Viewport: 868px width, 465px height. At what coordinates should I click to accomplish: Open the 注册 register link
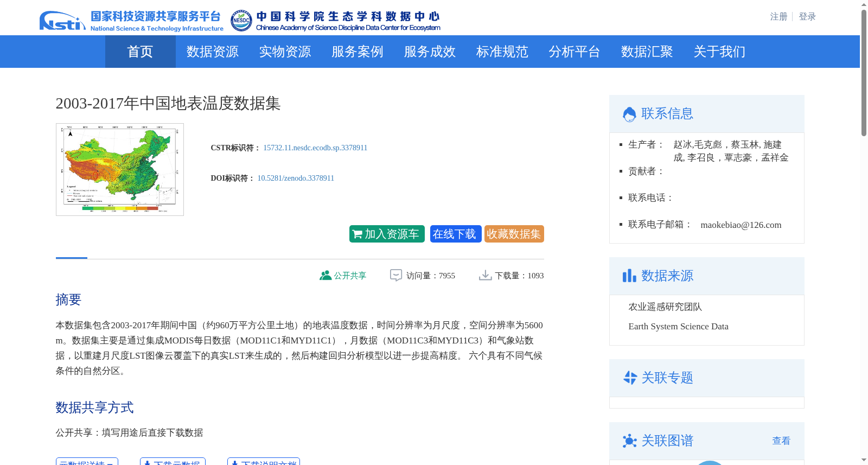(x=778, y=17)
